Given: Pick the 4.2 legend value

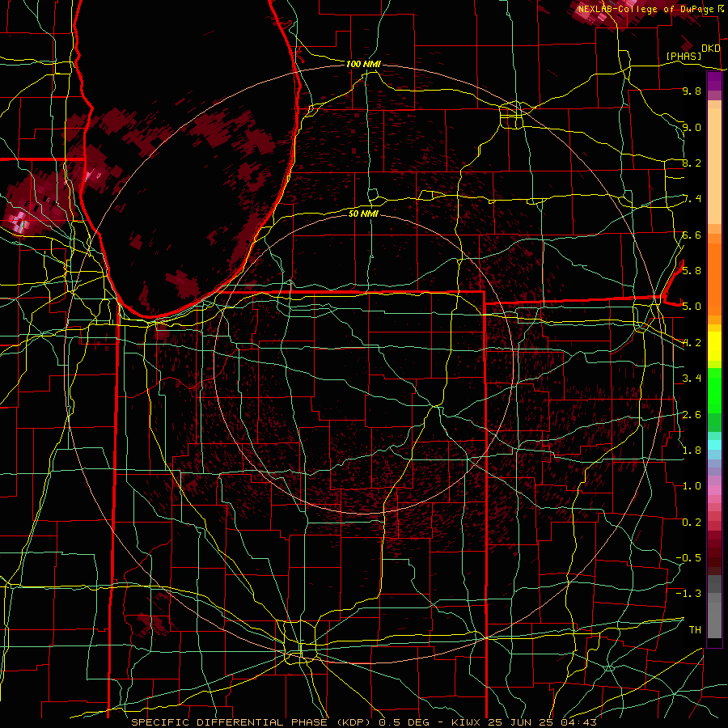Looking at the screenshot, I should 692,343.
